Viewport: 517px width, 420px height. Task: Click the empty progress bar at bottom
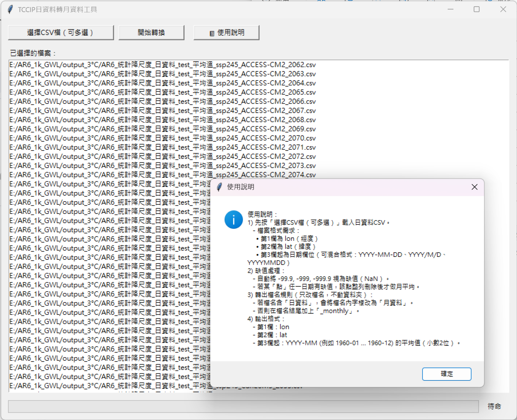point(243,406)
